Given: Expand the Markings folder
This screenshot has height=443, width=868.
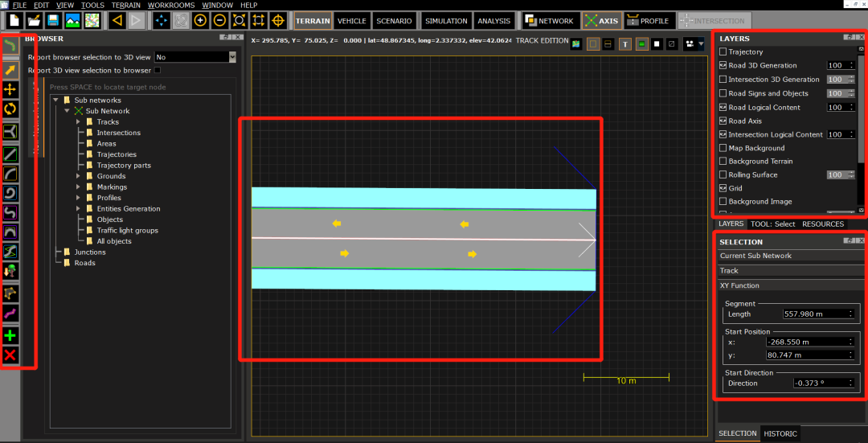Looking at the screenshot, I should coord(77,187).
